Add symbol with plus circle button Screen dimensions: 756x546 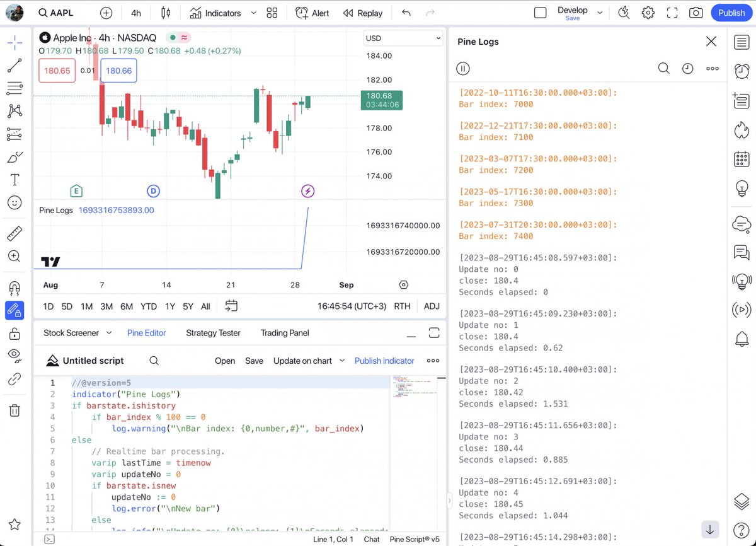pyautogui.click(x=106, y=13)
